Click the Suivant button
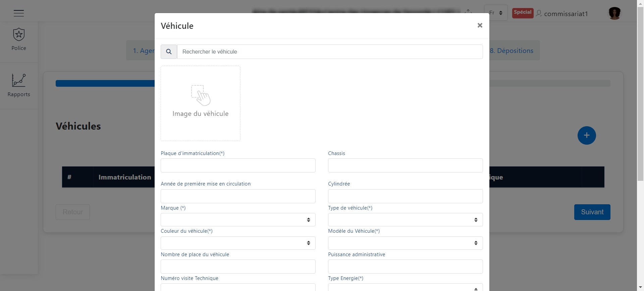Image resolution: width=644 pixels, height=291 pixels. click(592, 212)
